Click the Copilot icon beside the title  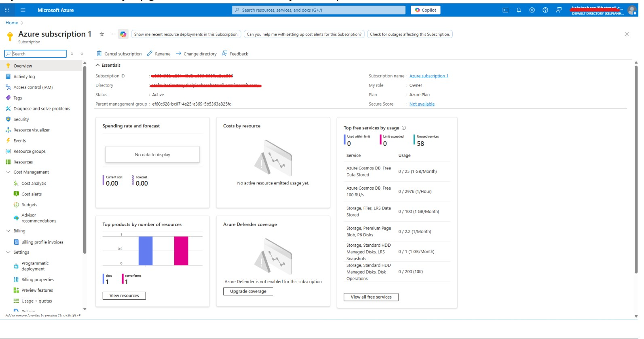pyautogui.click(x=123, y=34)
